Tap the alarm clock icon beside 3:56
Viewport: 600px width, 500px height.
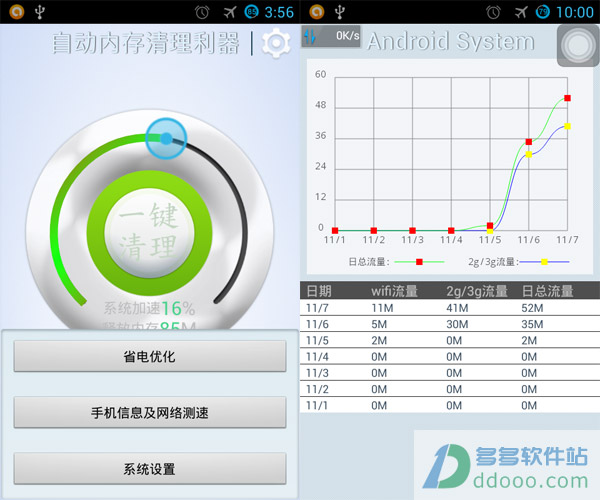pos(203,12)
